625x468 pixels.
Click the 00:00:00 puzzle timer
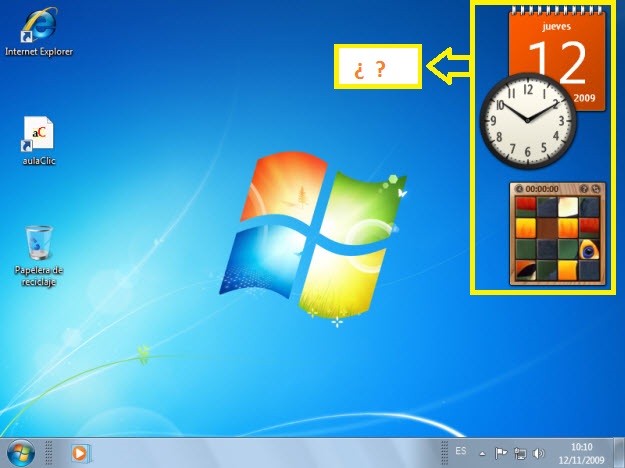[542, 189]
